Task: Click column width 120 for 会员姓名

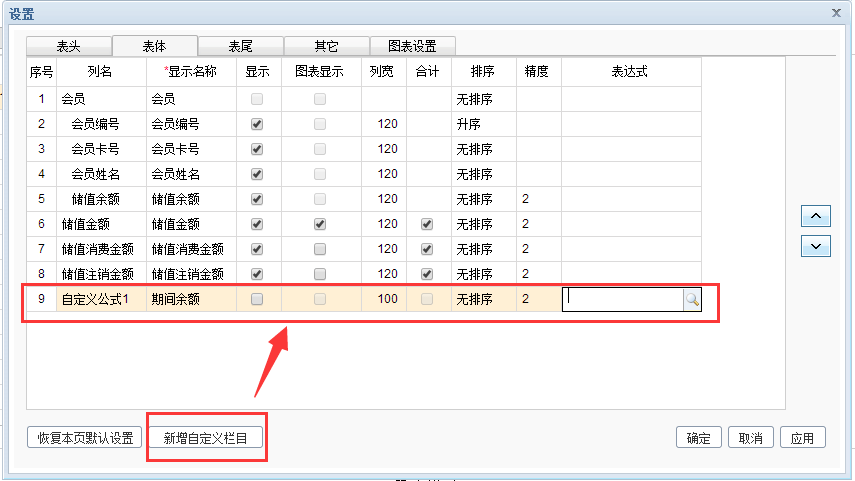Action: click(384, 174)
